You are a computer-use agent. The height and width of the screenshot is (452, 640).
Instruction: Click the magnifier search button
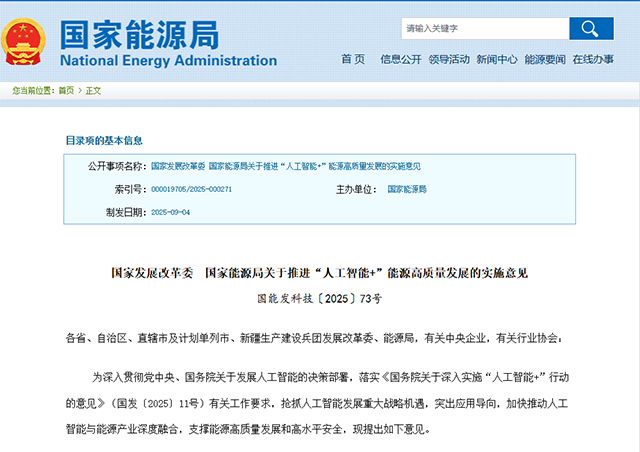coord(590,29)
